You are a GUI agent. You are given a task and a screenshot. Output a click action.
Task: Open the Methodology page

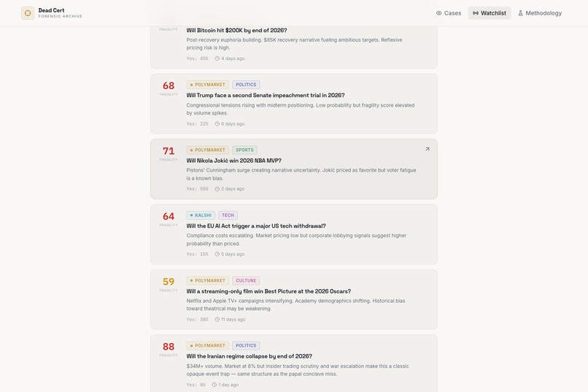(x=540, y=13)
